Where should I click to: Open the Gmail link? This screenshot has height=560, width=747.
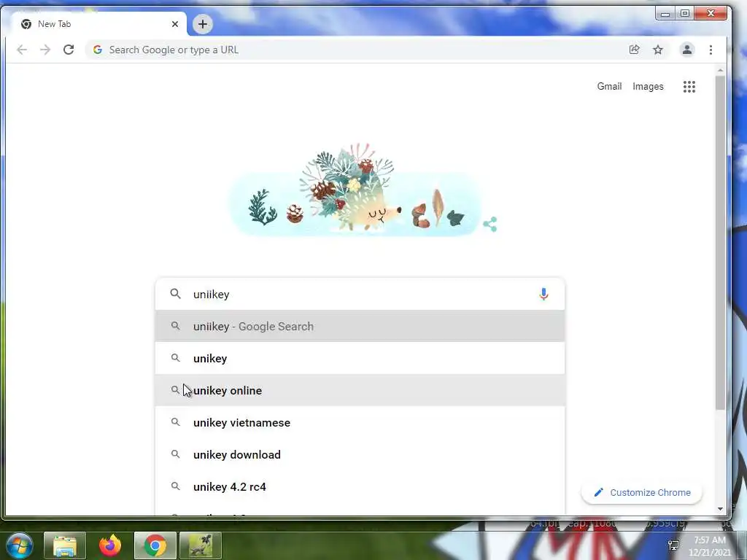click(x=609, y=86)
